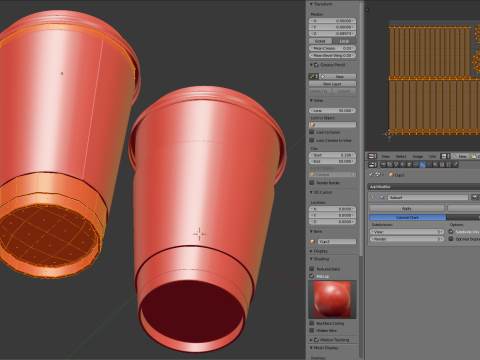
Task: Expand the Display panel
Action: point(311,251)
